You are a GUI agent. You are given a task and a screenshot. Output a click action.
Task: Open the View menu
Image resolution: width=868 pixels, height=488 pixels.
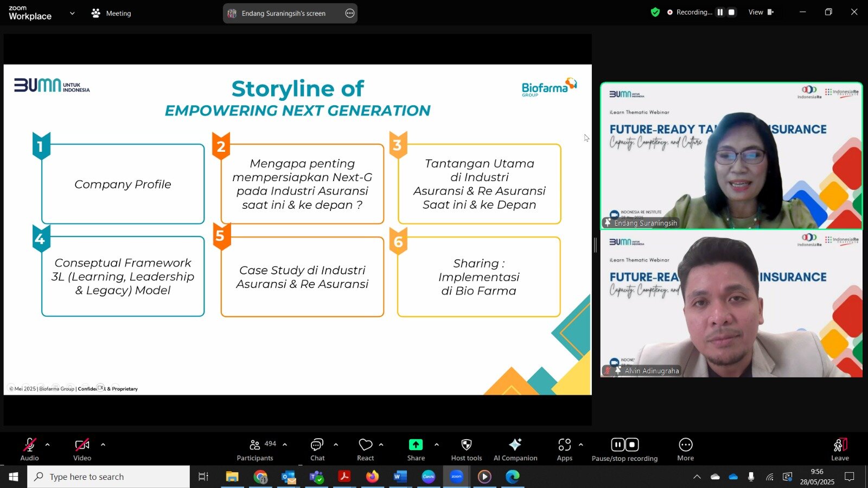coord(761,12)
